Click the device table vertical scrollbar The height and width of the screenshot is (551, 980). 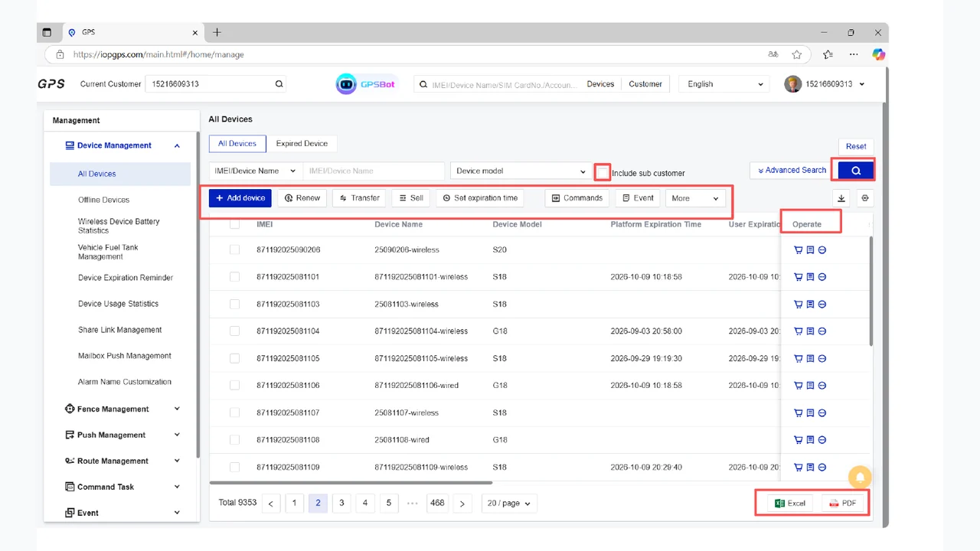[x=871, y=291]
